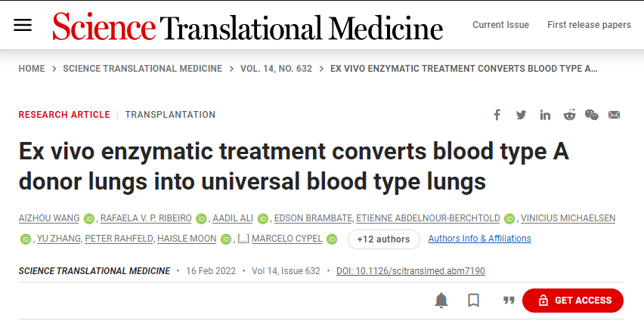The height and width of the screenshot is (327, 644).
Task: Go to HOME breadcrumb
Action: (32, 69)
